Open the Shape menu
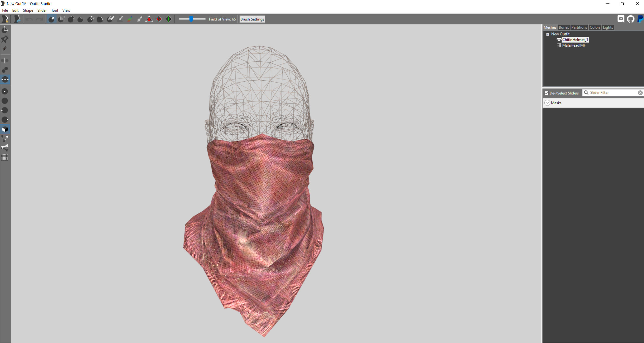The width and height of the screenshot is (644, 343). pyautogui.click(x=28, y=10)
